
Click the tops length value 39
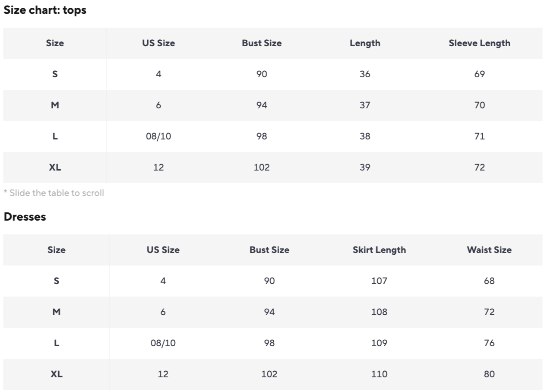coord(365,168)
